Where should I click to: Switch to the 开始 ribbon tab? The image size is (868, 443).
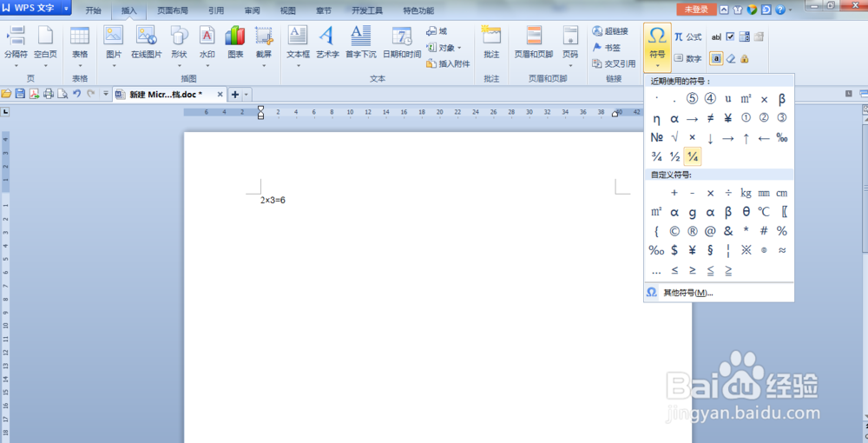tap(94, 10)
